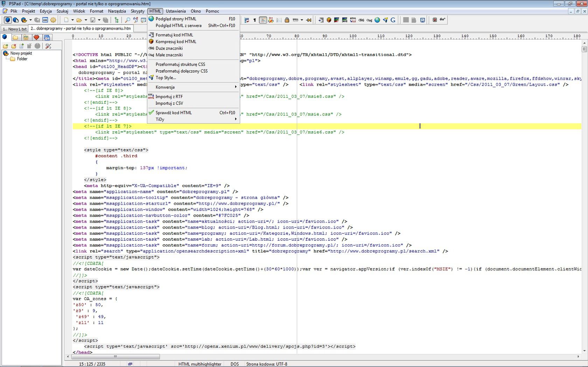Screen dimensions: 588x367
Task: Click the monitor icon in toolbar
Action: pos(423,20)
